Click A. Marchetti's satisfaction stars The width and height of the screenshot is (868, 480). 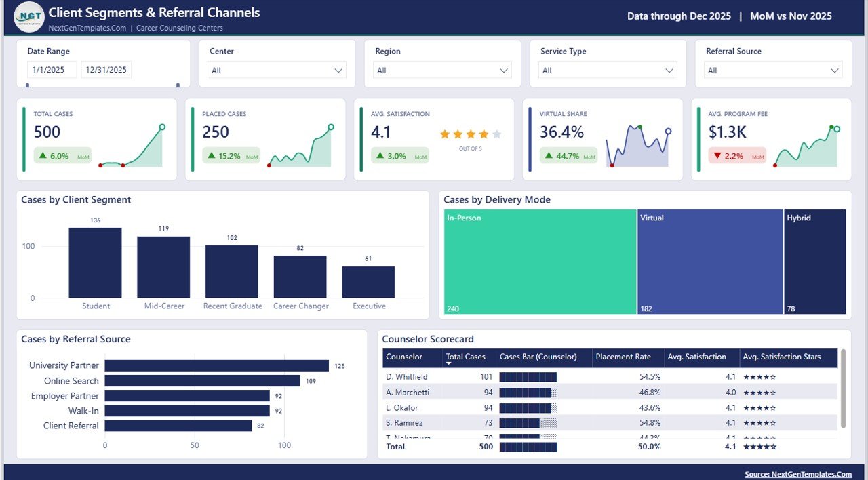759,392
